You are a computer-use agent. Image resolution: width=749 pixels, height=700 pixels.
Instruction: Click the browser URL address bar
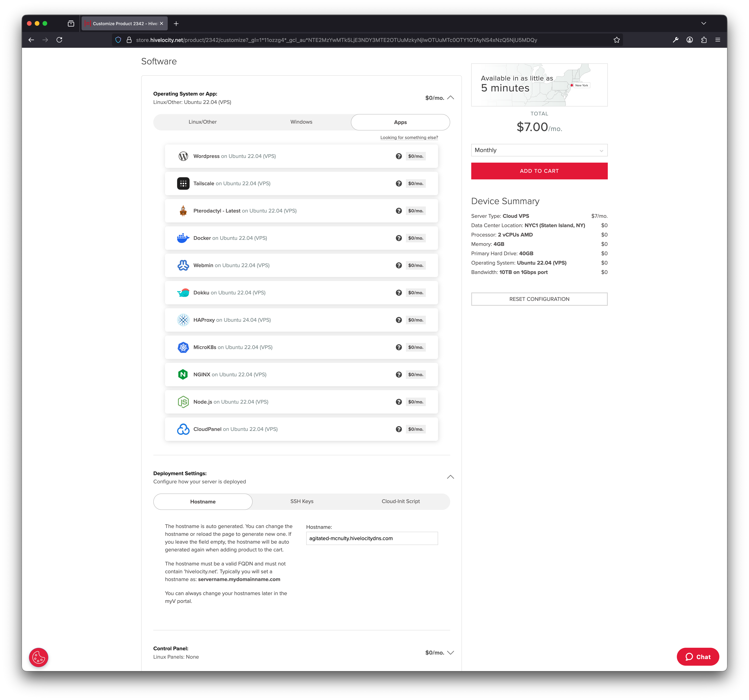pos(367,40)
